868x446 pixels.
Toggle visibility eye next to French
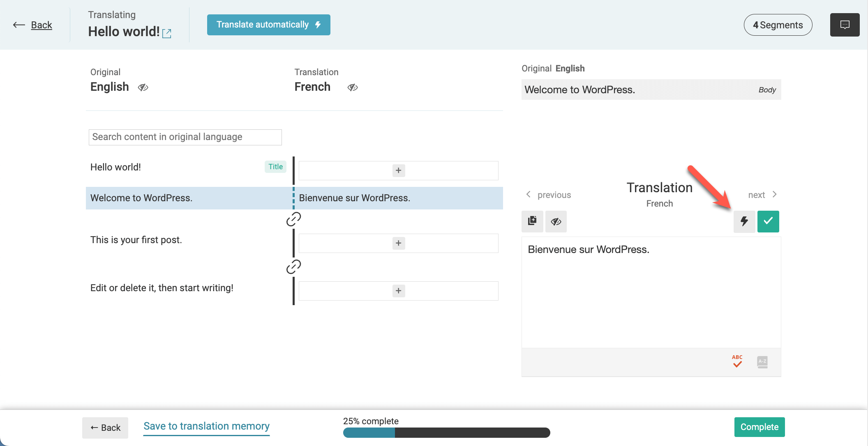[x=353, y=87]
